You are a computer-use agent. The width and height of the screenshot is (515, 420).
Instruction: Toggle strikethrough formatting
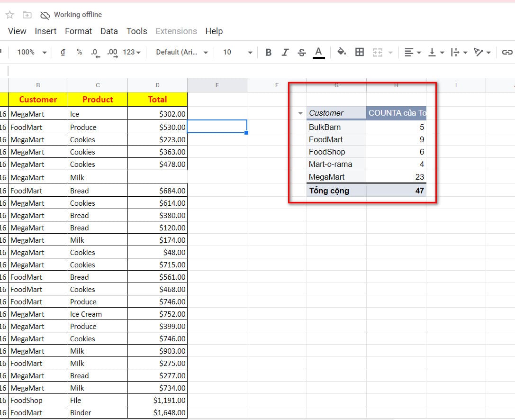coord(302,52)
